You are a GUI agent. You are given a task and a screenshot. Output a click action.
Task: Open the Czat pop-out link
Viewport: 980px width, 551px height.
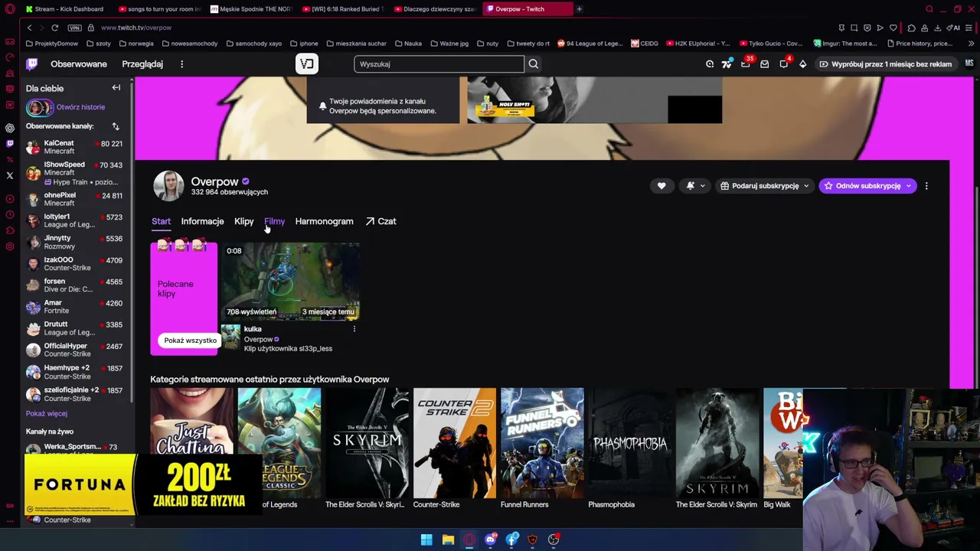[381, 221]
